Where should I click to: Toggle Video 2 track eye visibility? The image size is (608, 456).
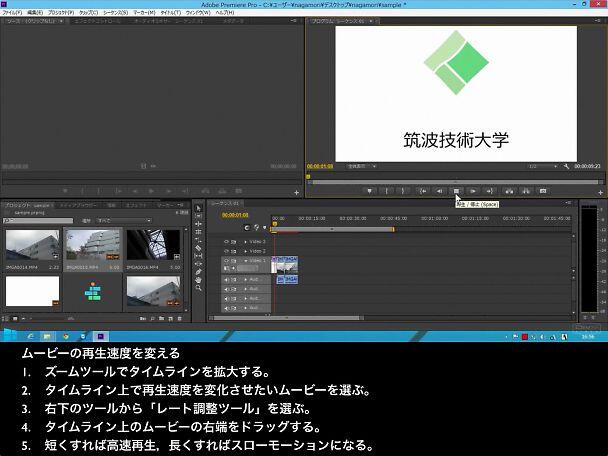[x=226, y=251]
